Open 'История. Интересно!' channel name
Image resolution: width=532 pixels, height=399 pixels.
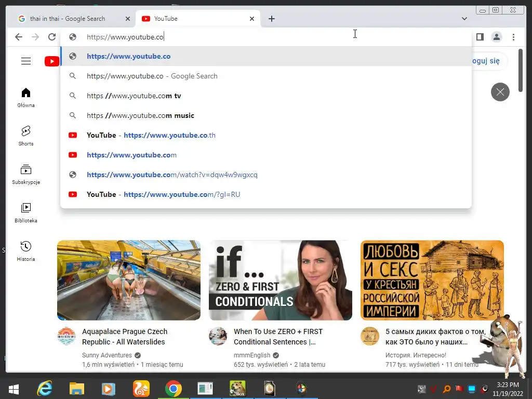[416, 355]
